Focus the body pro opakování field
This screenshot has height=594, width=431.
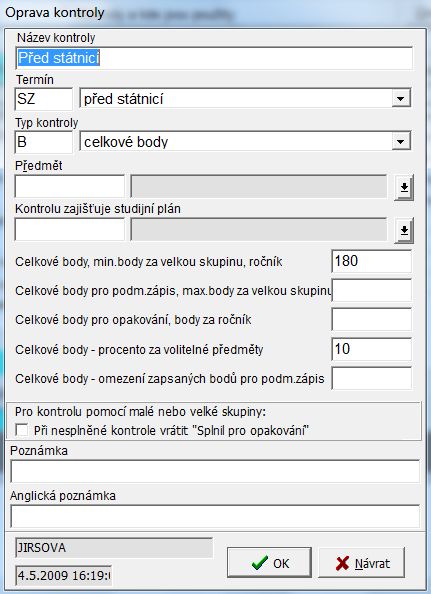coord(372,319)
